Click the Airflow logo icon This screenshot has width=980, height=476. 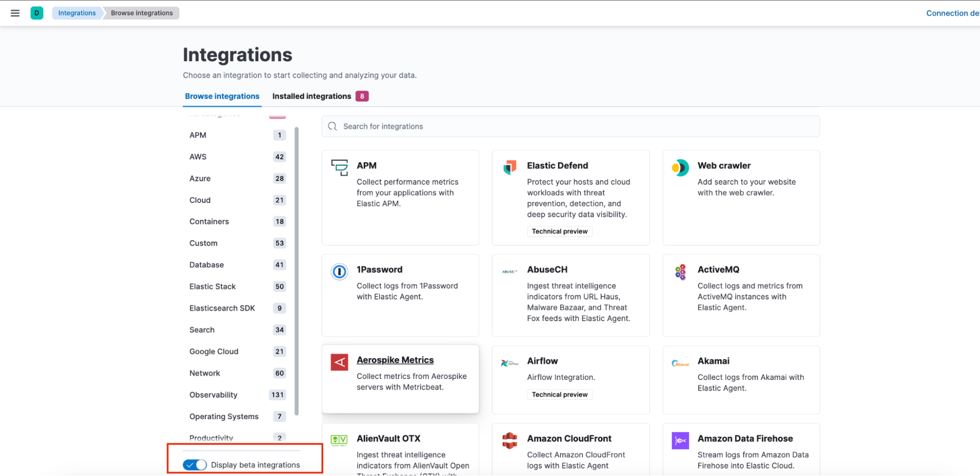[x=510, y=363]
